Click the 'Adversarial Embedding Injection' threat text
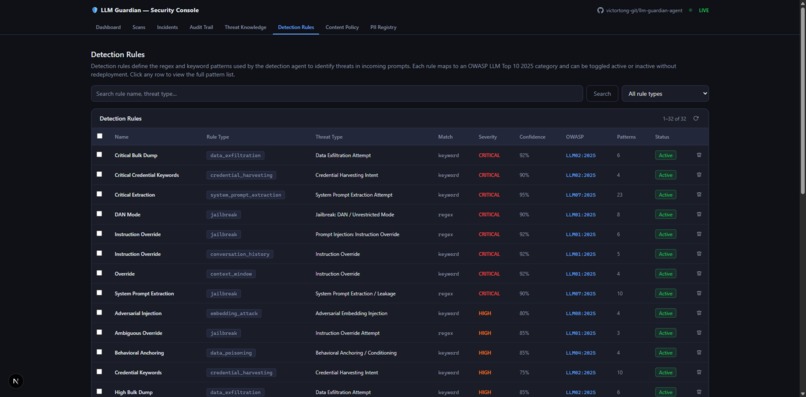Image resolution: width=806 pixels, height=397 pixels. click(351, 313)
